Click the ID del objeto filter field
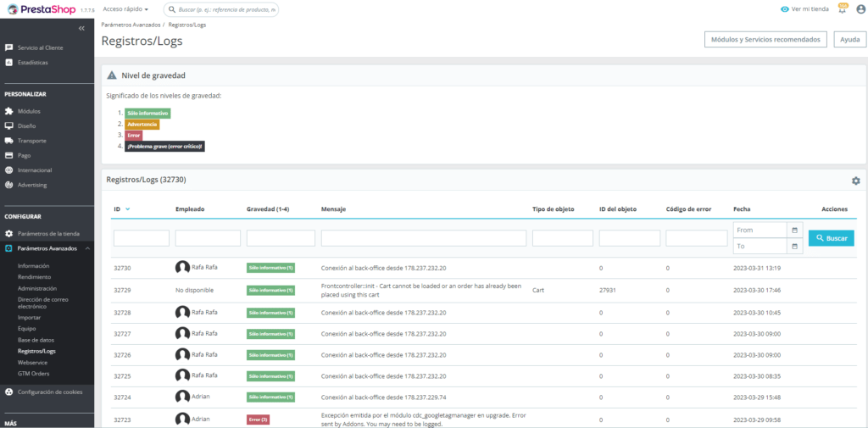868x428 pixels. (x=630, y=238)
